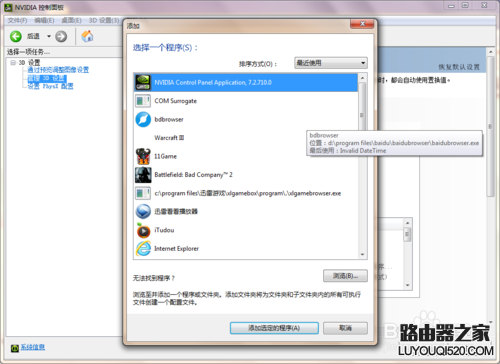Open the Edit (编辑) menu
The image size is (500, 364).
coord(44,21)
